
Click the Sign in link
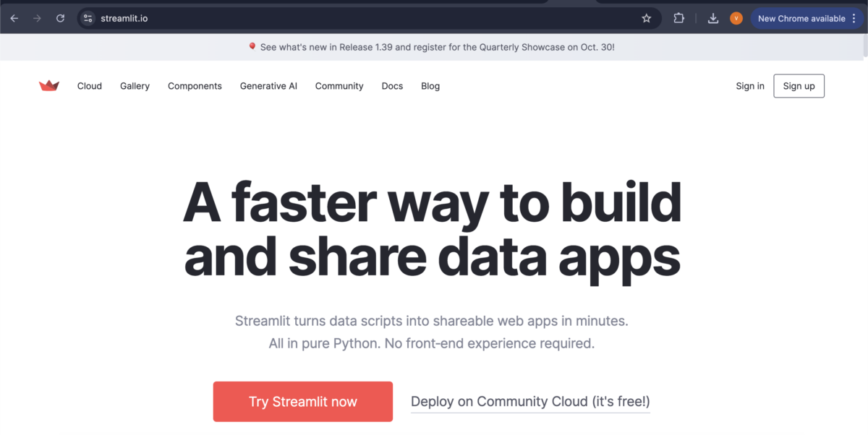point(750,86)
